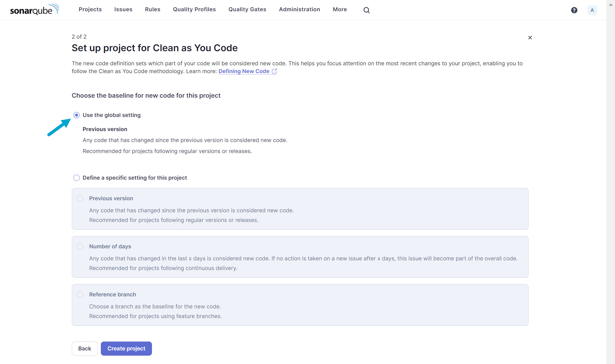
Task: Choose the Reference branch radio
Action: (80, 295)
